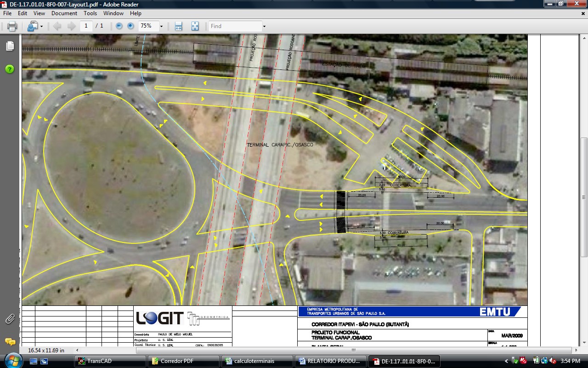Click the DE-1.17..01.01-8F0 taskbar button

405,361
